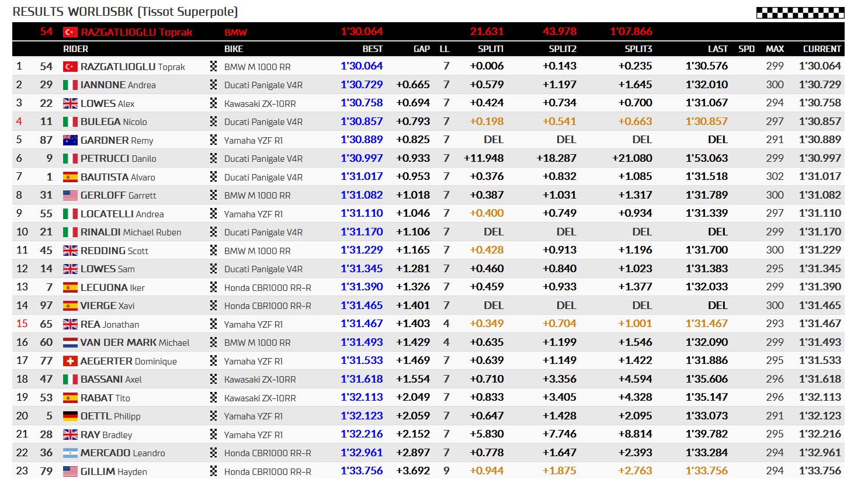Click the checkered flag icon in Lecuona's row
This screenshot has height=479, width=868.
point(213,287)
